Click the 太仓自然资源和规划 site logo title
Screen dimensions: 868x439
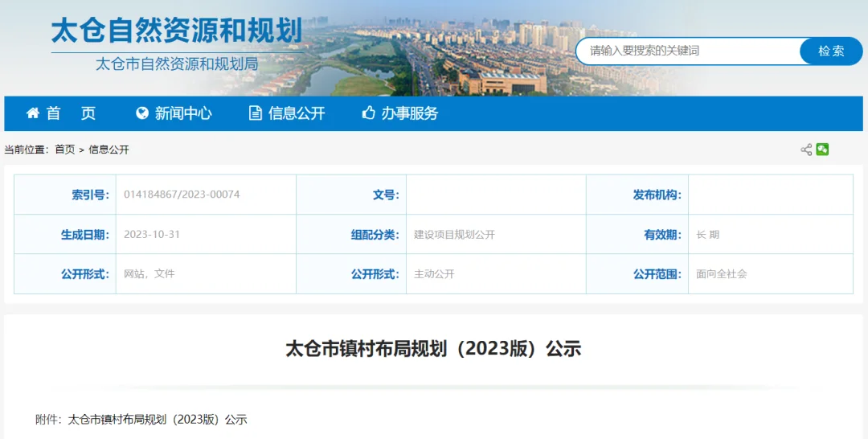tap(177, 30)
